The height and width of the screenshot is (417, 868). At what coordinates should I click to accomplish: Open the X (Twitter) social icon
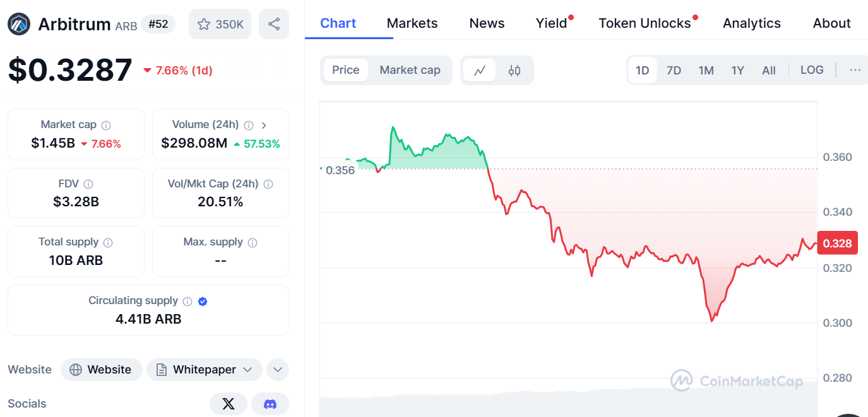228,403
